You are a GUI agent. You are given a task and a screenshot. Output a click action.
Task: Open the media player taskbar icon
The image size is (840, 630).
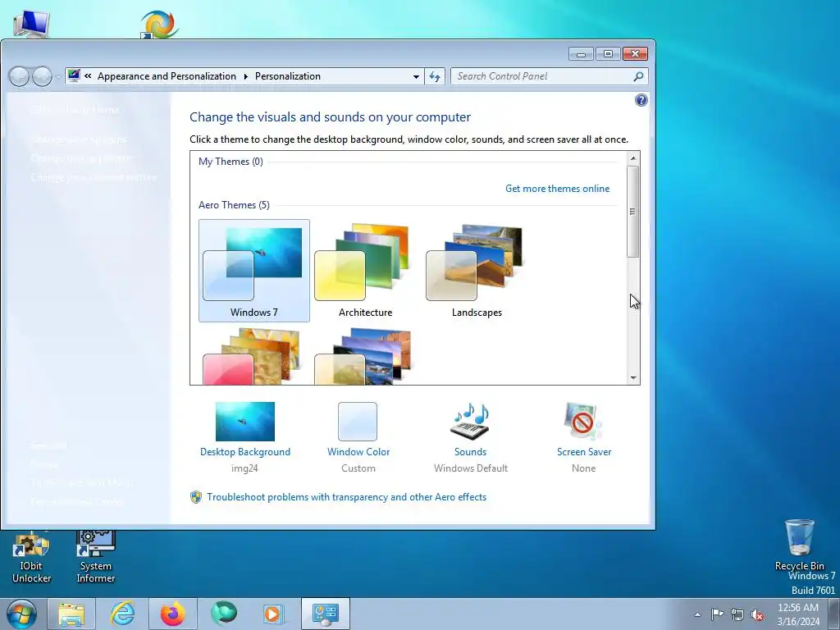pyautogui.click(x=274, y=614)
